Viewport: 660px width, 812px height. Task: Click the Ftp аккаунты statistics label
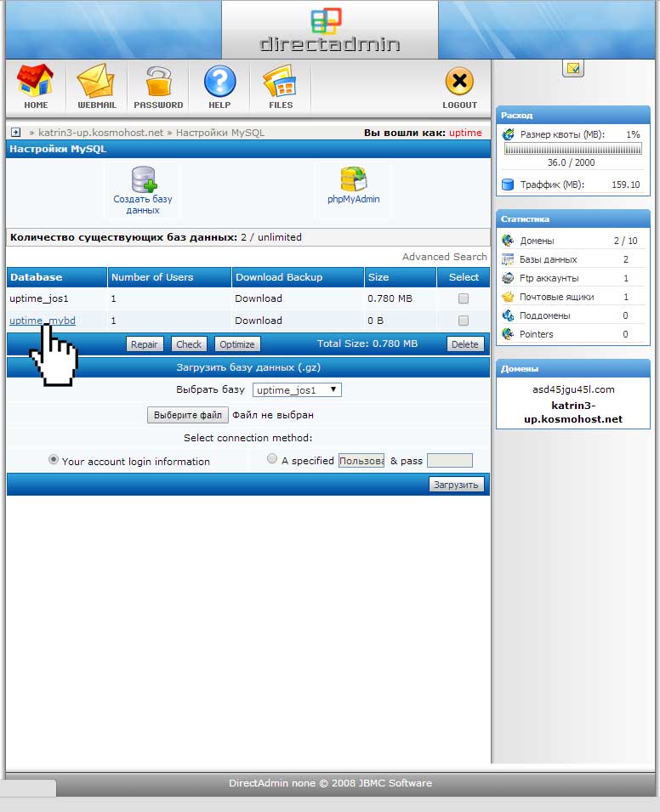click(549, 278)
